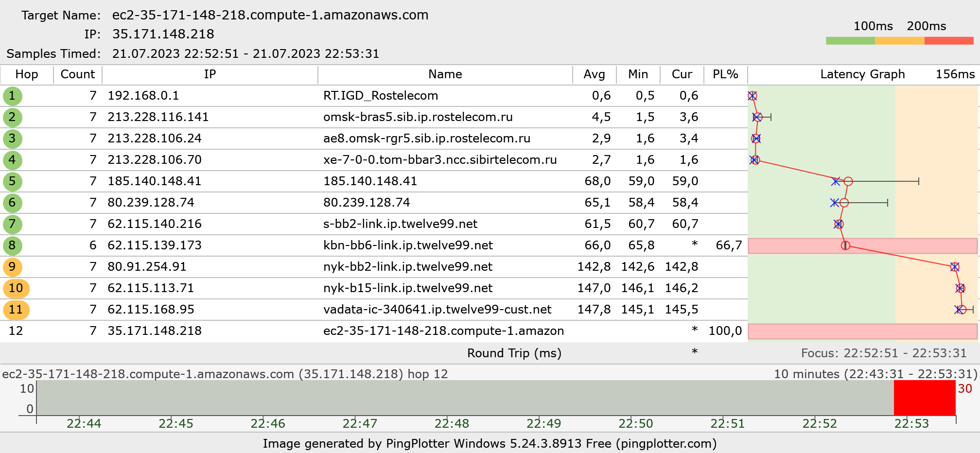The width and height of the screenshot is (980, 453).
Task: Select IP address 62.115.168.95
Action: click(x=151, y=310)
